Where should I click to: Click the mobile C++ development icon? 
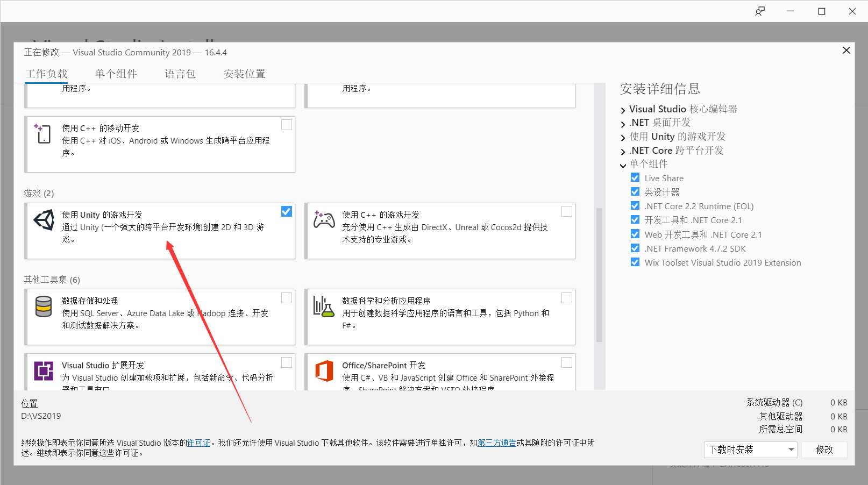click(x=43, y=133)
